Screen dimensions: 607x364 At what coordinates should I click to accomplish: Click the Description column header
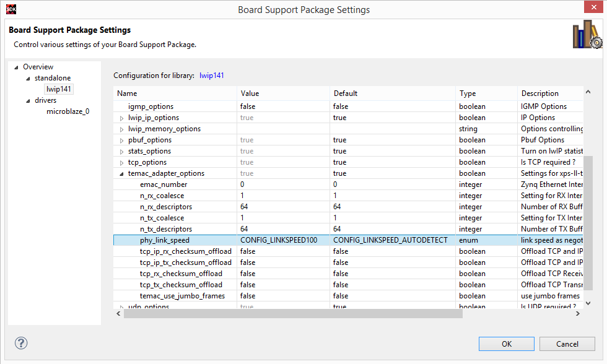coord(550,93)
